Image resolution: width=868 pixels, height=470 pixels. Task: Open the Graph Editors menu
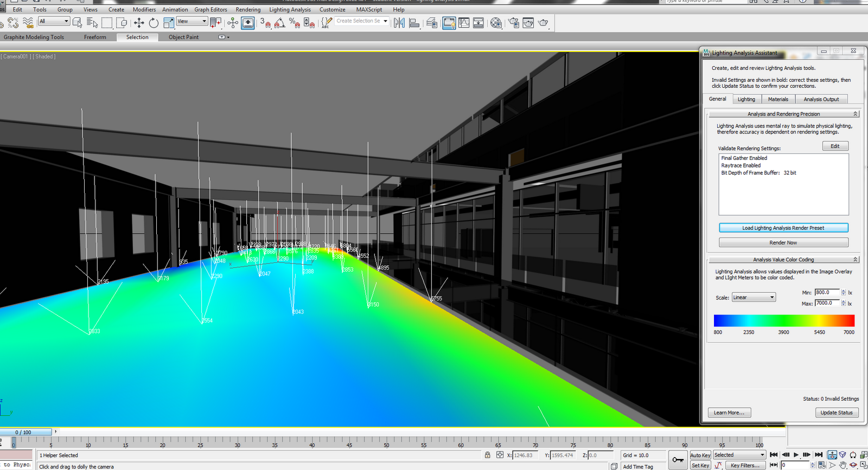pos(210,9)
